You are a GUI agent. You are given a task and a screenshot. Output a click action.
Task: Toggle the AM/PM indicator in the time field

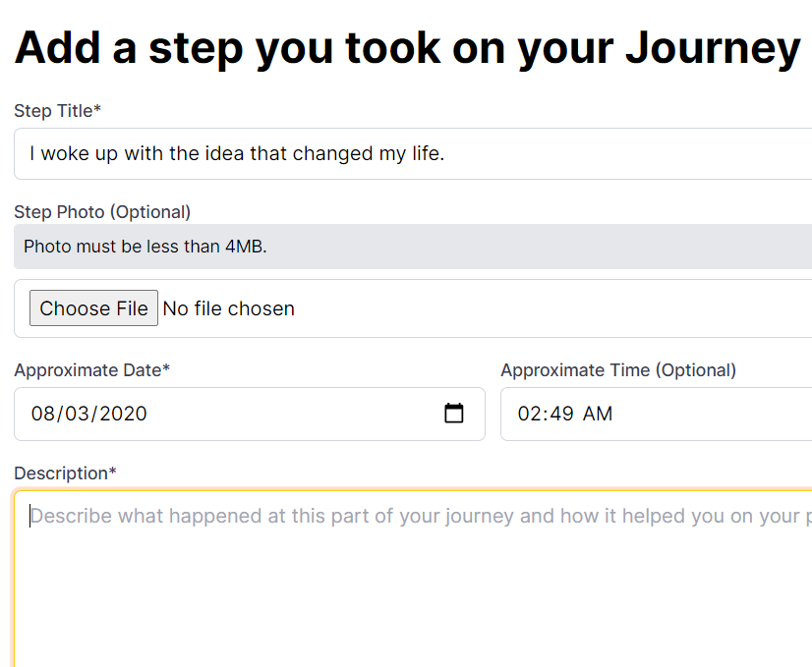pos(599,414)
